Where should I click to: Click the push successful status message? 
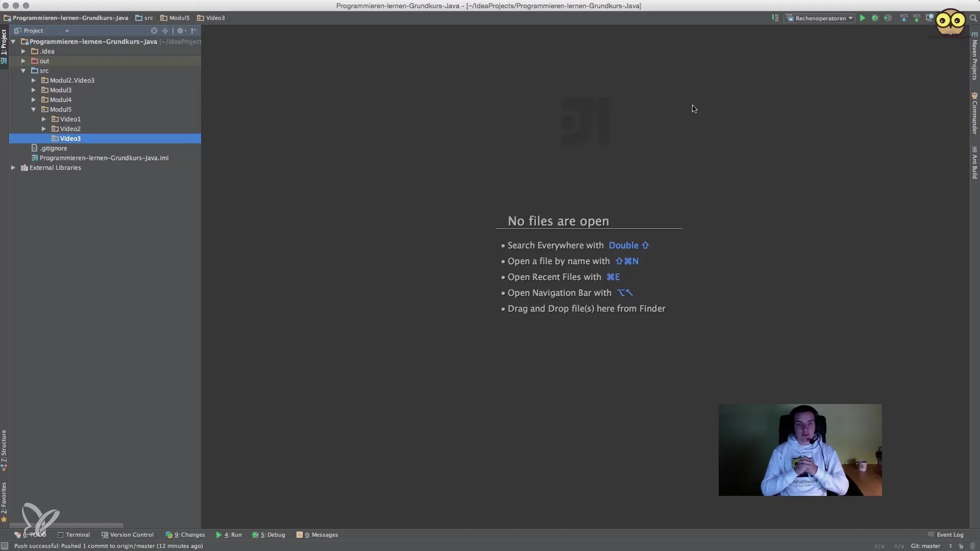[109, 546]
